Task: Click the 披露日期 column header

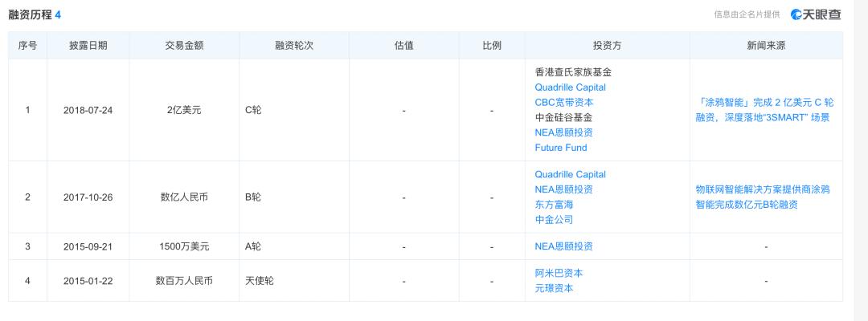Action: 88,46
